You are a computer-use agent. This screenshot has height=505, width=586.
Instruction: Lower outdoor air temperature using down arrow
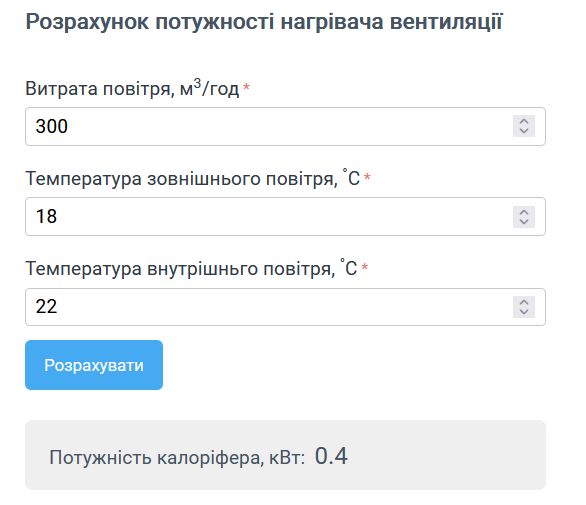[x=524, y=222]
